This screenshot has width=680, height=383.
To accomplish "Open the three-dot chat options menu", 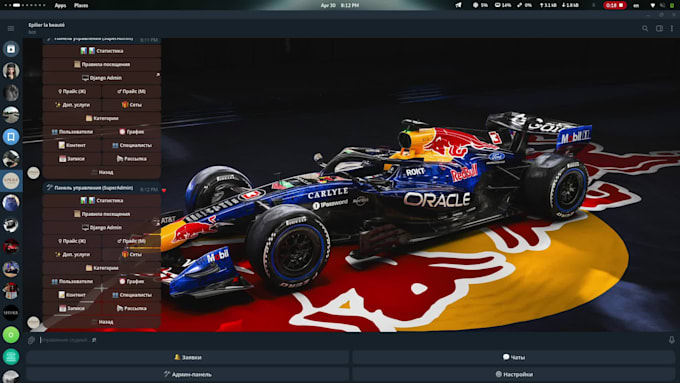I will pyautogui.click(x=672, y=29).
